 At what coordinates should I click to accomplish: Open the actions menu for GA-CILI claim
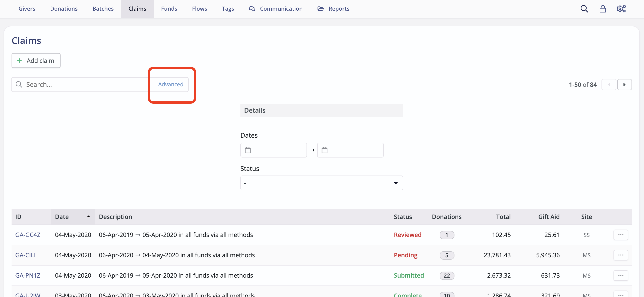pyautogui.click(x=621, y=255)
